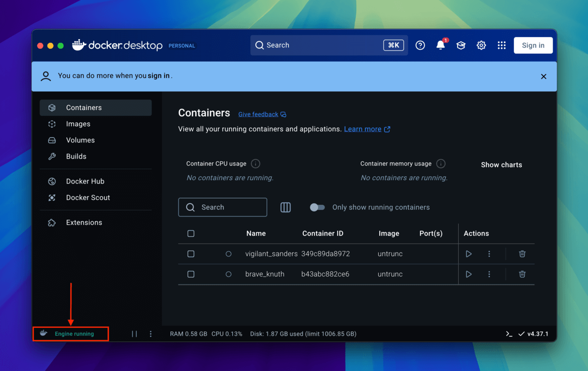Copy container ID b43abc882ce6
Screen dimensions: 588x371
click(325, 274)
